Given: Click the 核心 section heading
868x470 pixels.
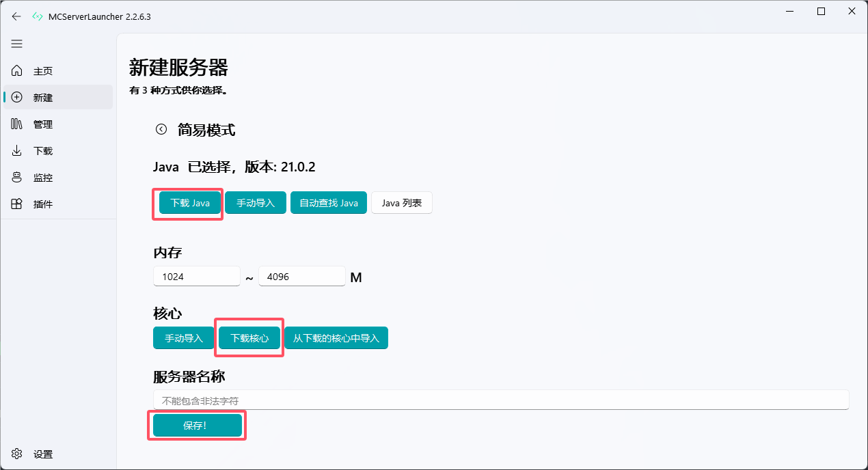Looking at the screenshot, I should pos(167,314).
